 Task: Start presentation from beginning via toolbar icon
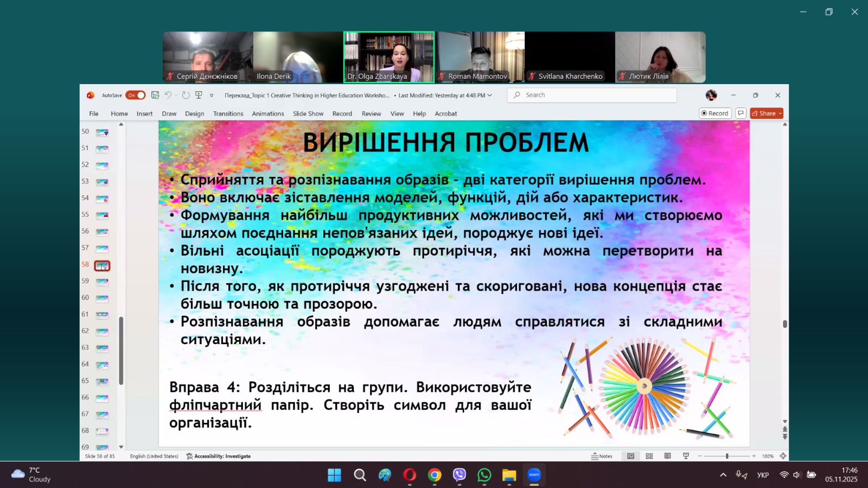click(x=199, y=95)
